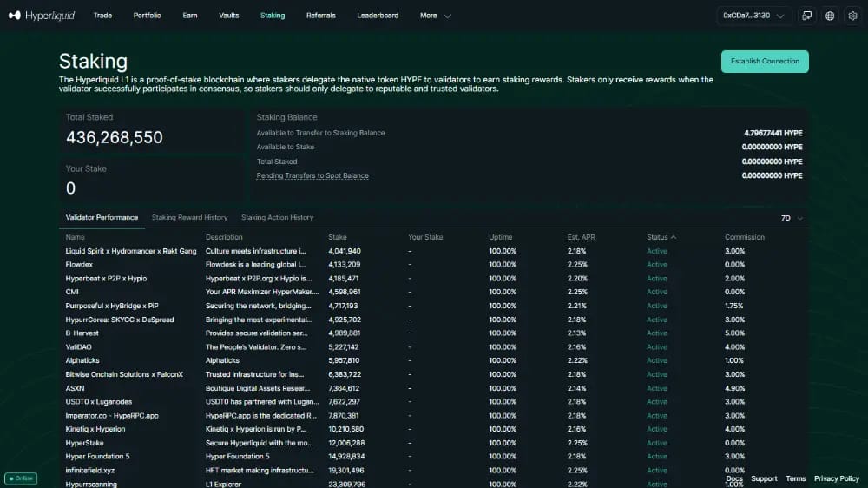Click Establish Connection button
The image size is (868, 488).
[x=765, y=62]
